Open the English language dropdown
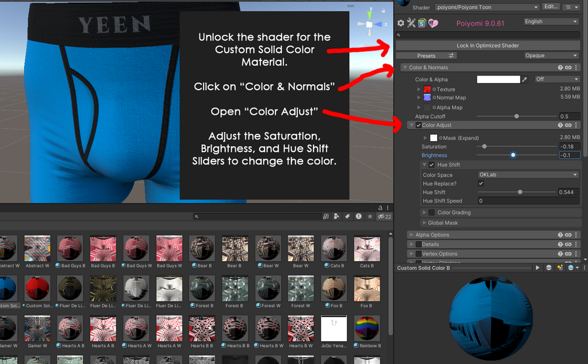588x364 pixels. (551, 22)
